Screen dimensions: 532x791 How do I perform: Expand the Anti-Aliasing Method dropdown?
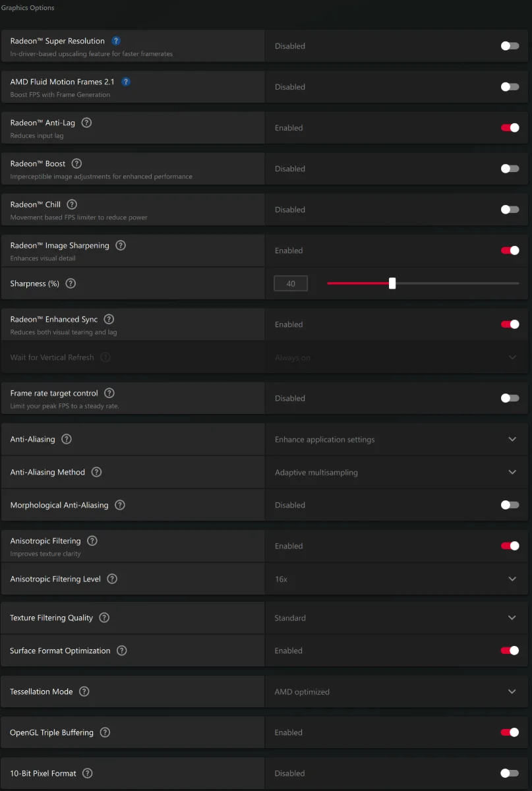click(397, 472)
